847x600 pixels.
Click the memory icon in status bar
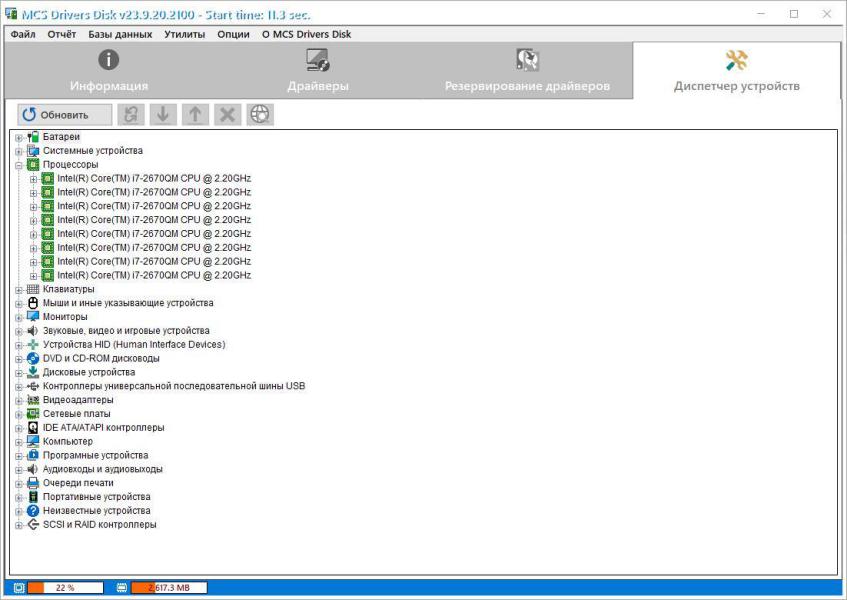122,588
